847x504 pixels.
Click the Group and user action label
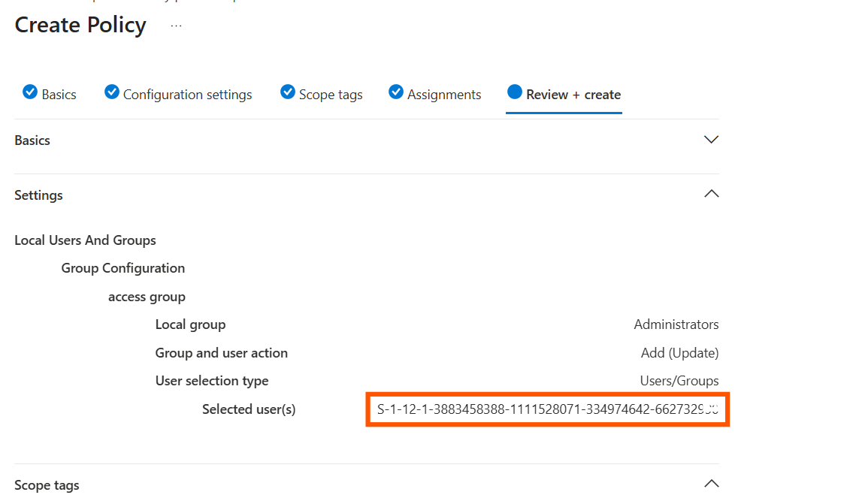pyautogui.click(x=222, y=353)
